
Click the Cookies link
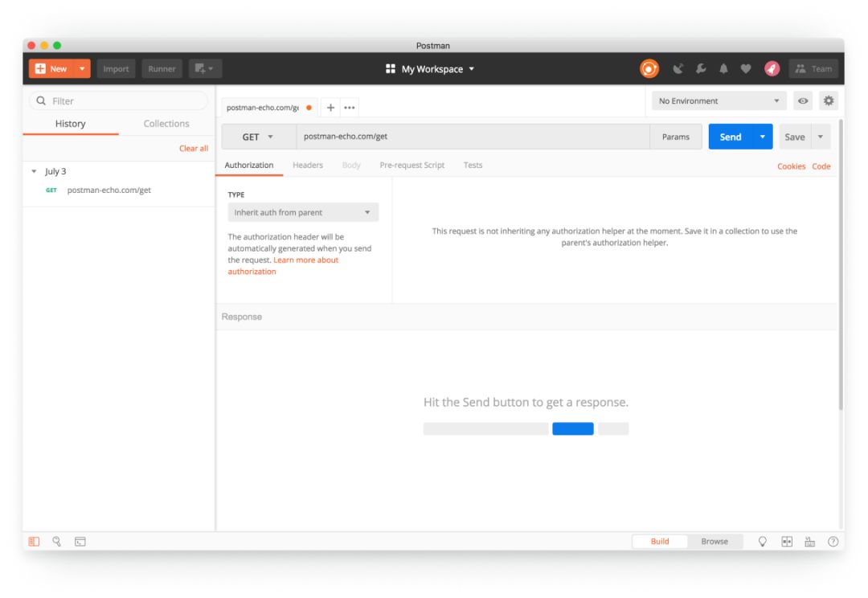tap(791, 166)
